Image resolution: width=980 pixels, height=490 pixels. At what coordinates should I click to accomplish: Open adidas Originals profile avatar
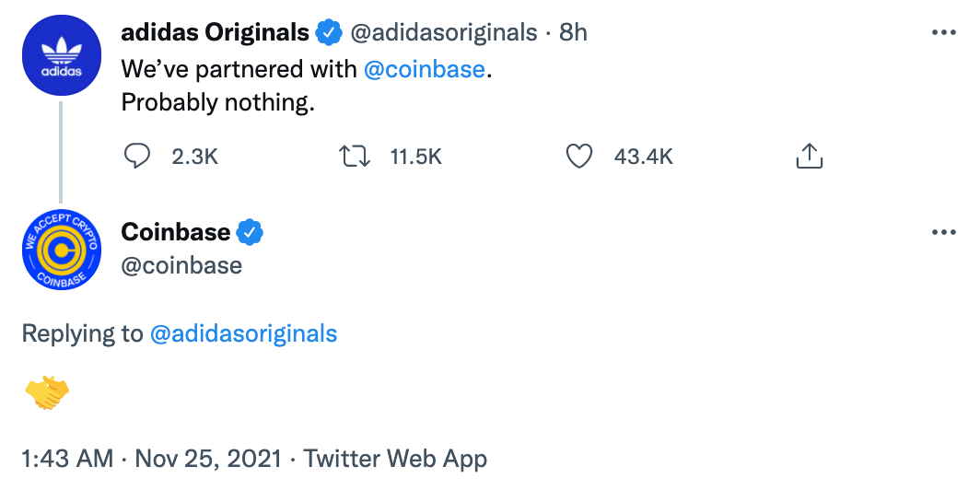(x=61, y=58)
